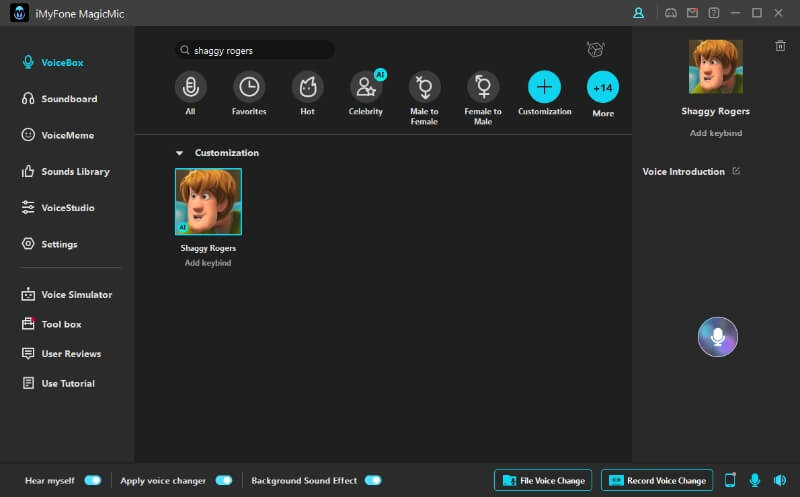Open the Soundboard section
The height and width of the screenshot is (497, 800).
(x=60, y=99)
